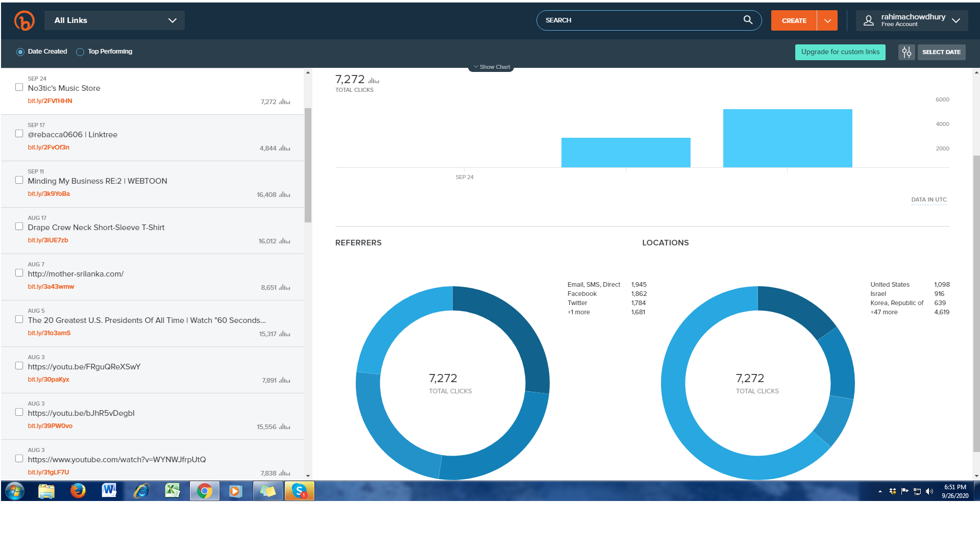The width and height of the screenshot is (980, 551).
Task: Click the Upgrade for custom links button
Action: pos(840,52)
